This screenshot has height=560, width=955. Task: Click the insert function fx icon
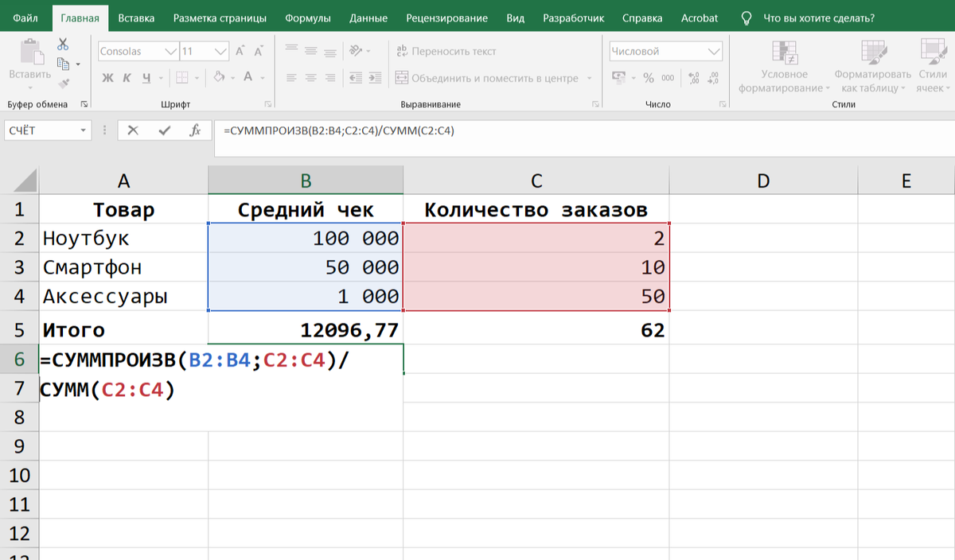point(195,130)
